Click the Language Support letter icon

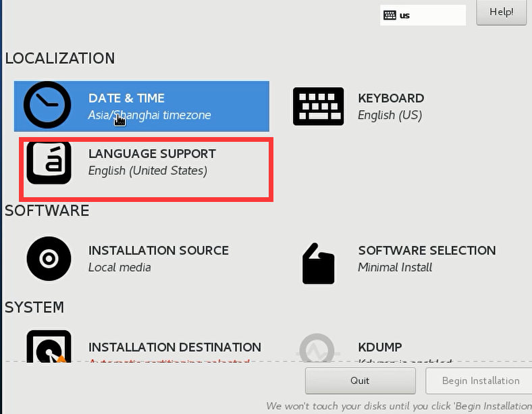click(x=49, y=162)
